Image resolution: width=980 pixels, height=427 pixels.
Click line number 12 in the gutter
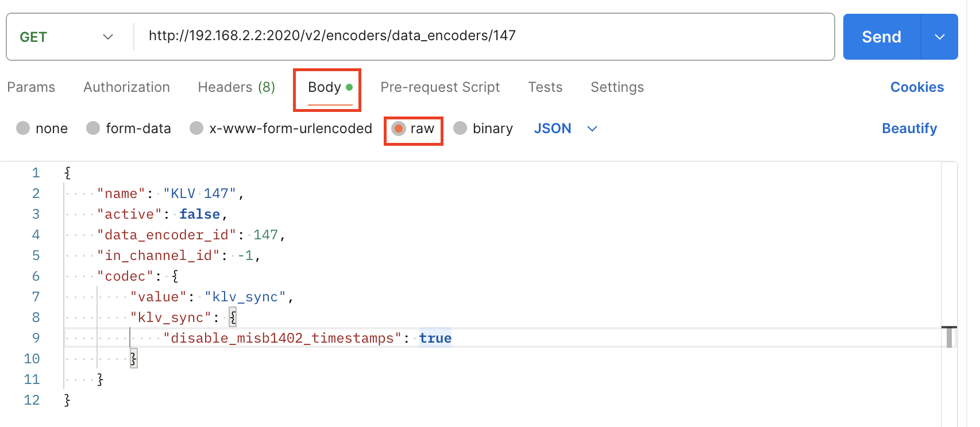tap(32, 400)
